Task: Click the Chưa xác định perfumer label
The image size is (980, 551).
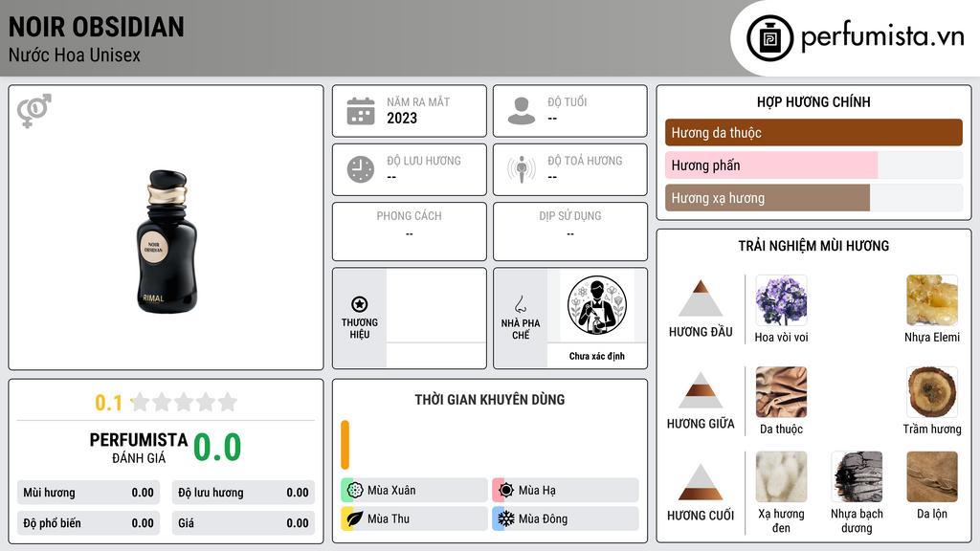Action: [597, 356]
